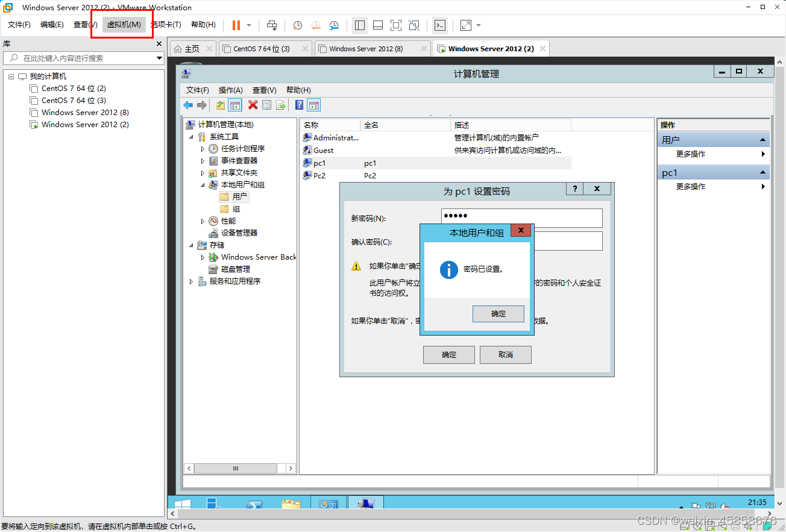Click 确定 in the 密码已设置 message box
The width and height of the screenshot is (786, 532).
(x=498, y=314)
